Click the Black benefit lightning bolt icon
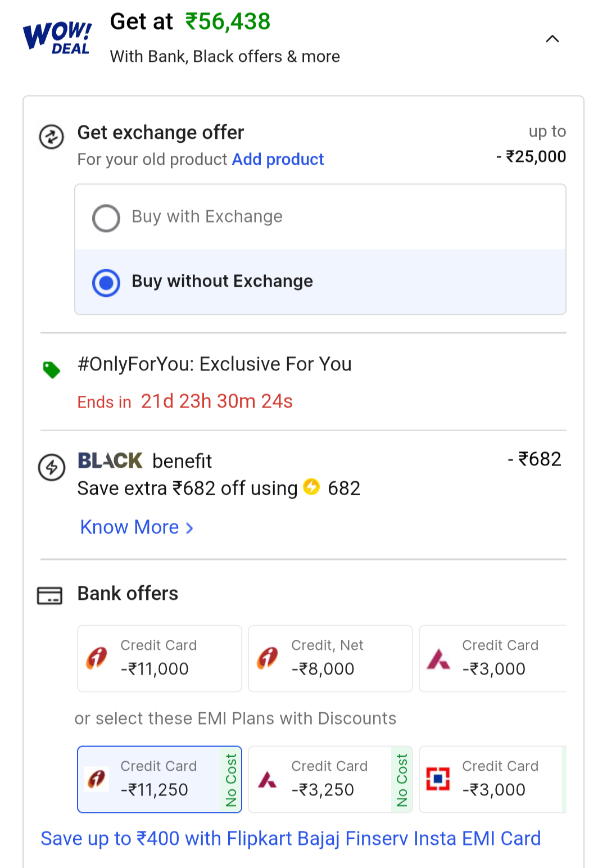This screenshot has height=868, width=607. click(52, 467)
